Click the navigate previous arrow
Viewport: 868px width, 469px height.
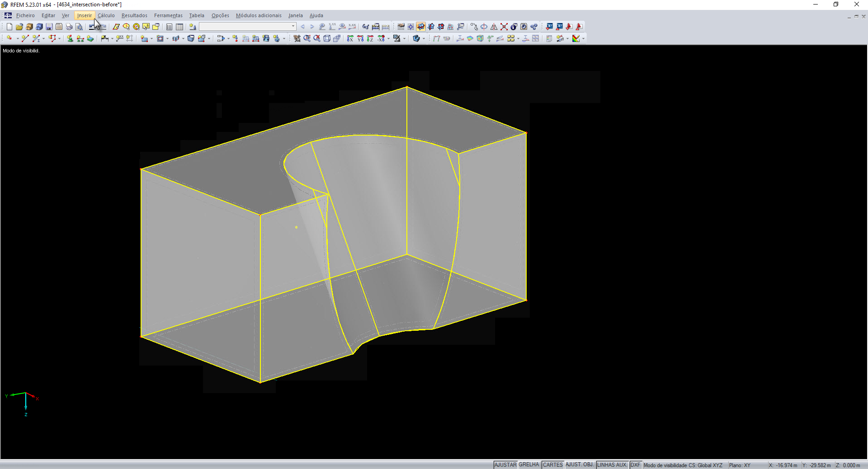302,27
